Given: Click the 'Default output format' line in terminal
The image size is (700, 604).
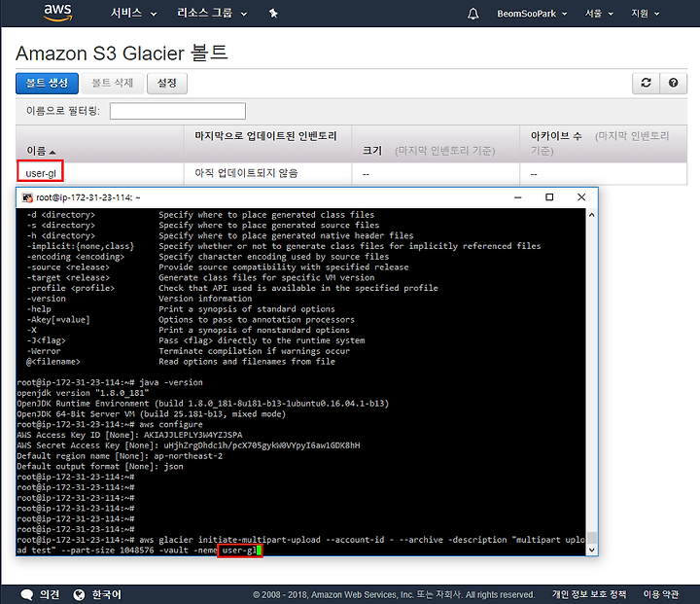Looking at the screenshot, I should (x=100, y=467).
